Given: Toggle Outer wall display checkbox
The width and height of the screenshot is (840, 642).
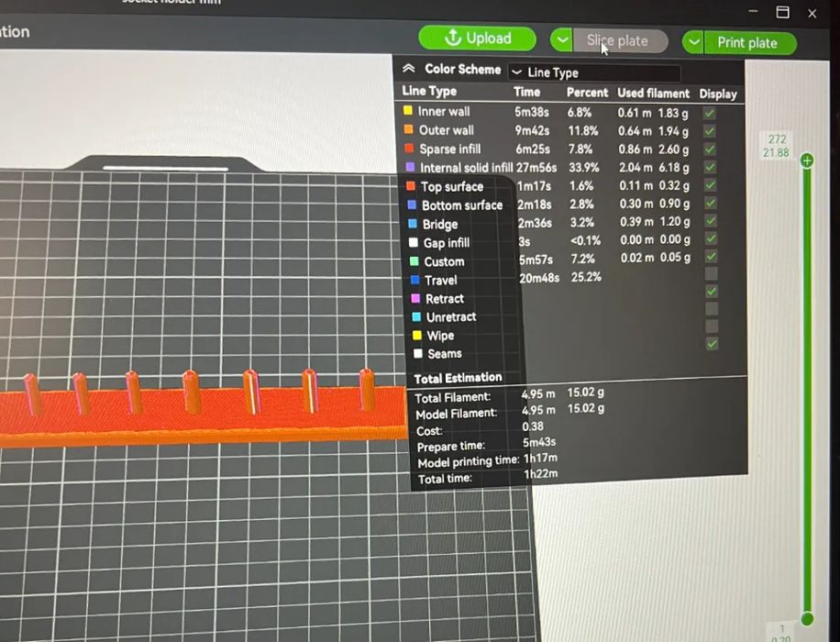Looking at the screenshot, I should pyautogui.click(x=709, y=131).
